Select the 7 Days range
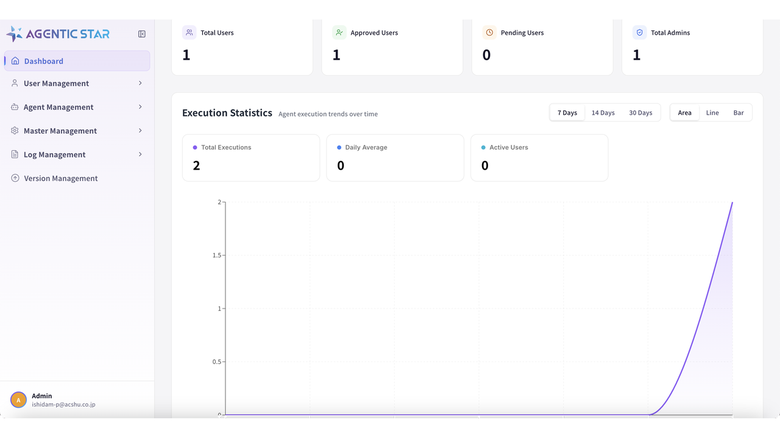Image resolution: width=780 pixels, height=439 pixels. [x=567, y=113]
